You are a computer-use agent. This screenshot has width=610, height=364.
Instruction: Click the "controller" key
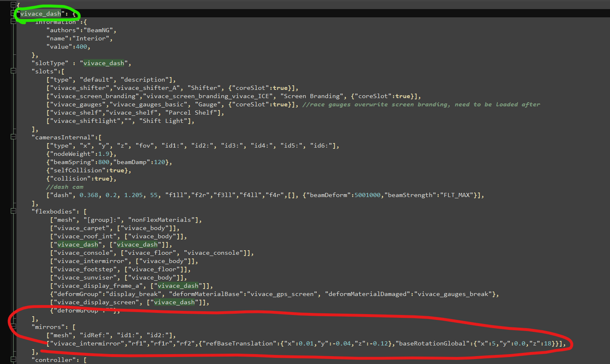[54, 360]
